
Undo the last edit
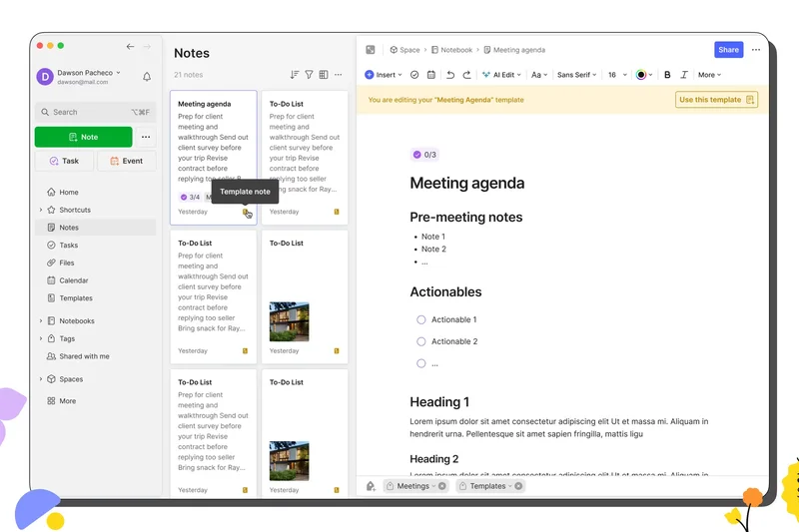[450, 75]
